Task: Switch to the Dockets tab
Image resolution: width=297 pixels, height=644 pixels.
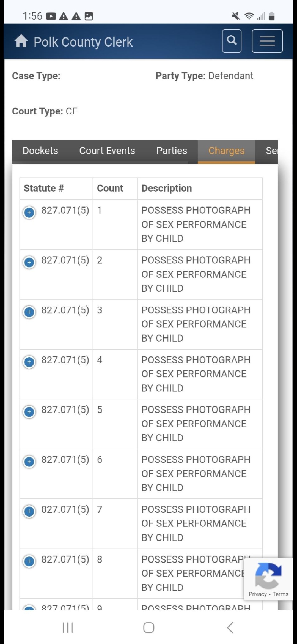Action: coord(40,151)
